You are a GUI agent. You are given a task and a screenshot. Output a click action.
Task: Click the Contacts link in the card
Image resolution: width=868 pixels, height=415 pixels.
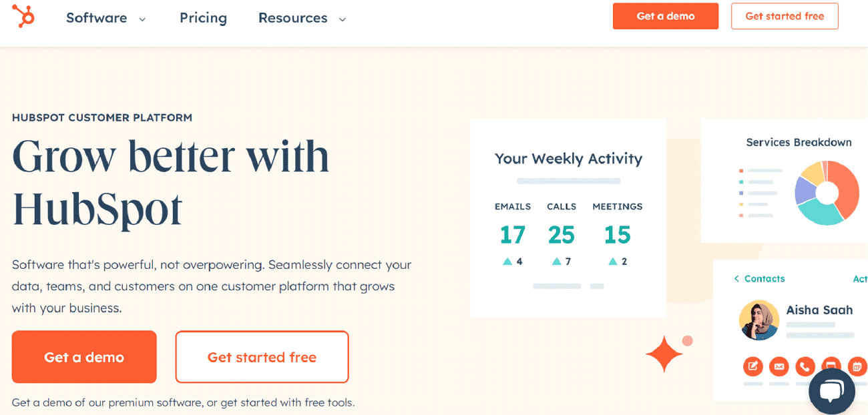tap(765, 279)
